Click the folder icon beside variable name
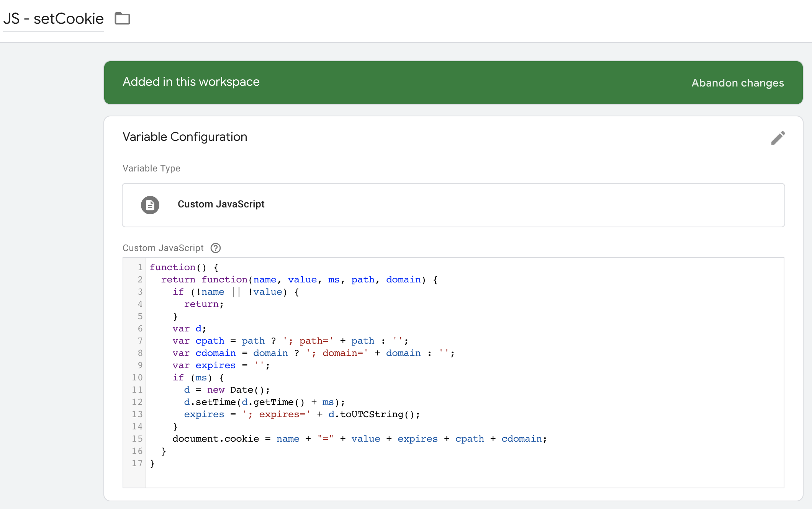Screen dimensions: 812x509 (x=123, y=18)
